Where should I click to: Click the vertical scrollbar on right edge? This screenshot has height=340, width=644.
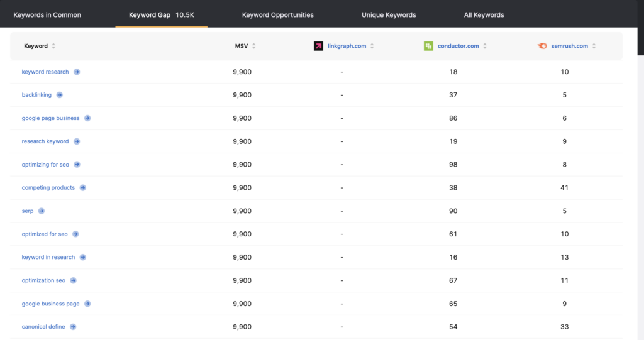click(641, 28)
